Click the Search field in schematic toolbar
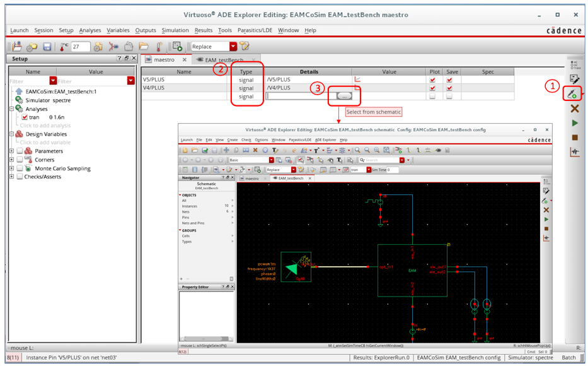Screen dimensions: 588x366 (x=379, y=160)
